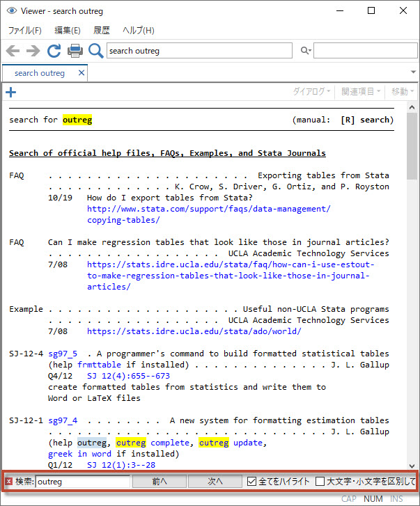
Task: Open the ダイアログ dropdown
Action: point(311,92)
